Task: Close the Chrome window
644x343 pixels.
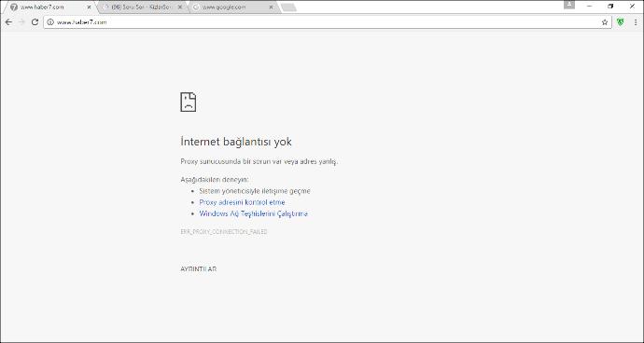Action: (x=632, y=7)
